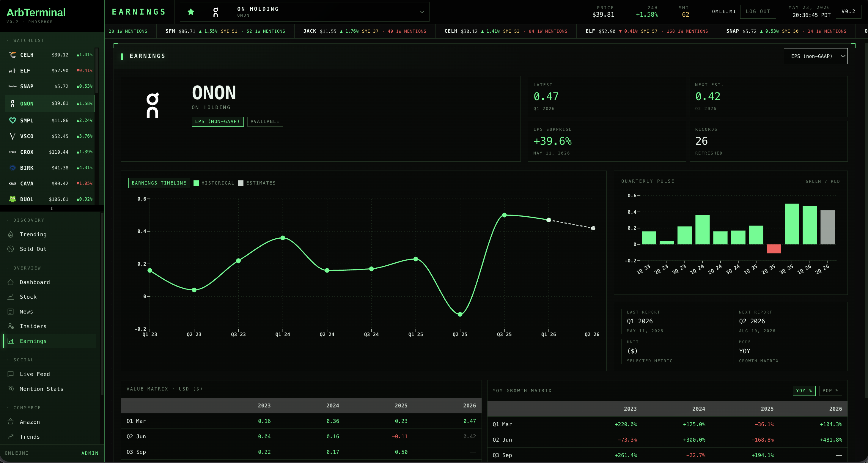Switch growth matrix to YOY %
868x463 pixels.
(804, 390)
